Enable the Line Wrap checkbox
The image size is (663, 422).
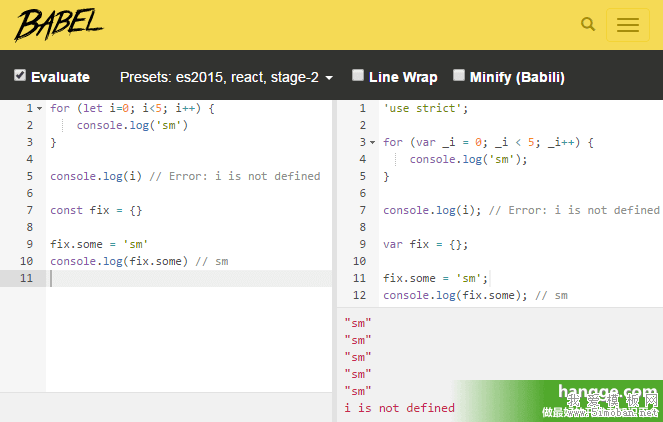(x=357, y=76)
